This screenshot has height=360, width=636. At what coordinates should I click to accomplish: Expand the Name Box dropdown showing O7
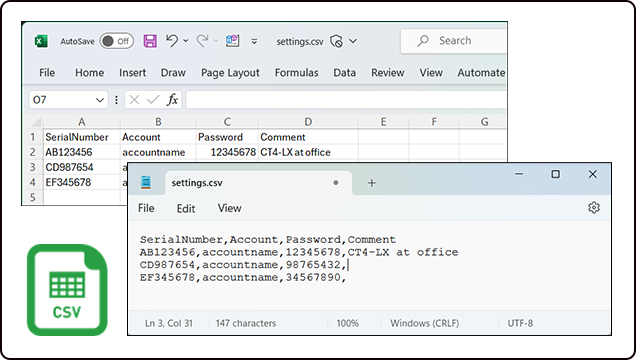[x=100, y=100]
